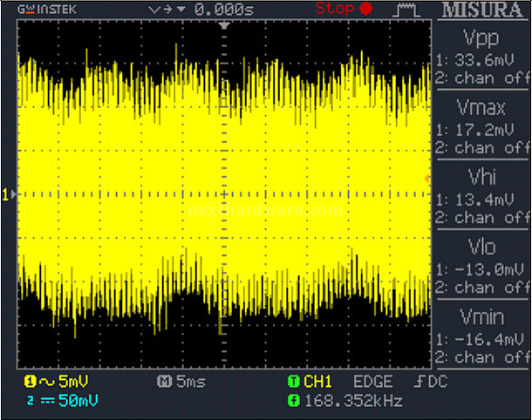Click the channel 1 ground level marker

(x=9, y=194)
